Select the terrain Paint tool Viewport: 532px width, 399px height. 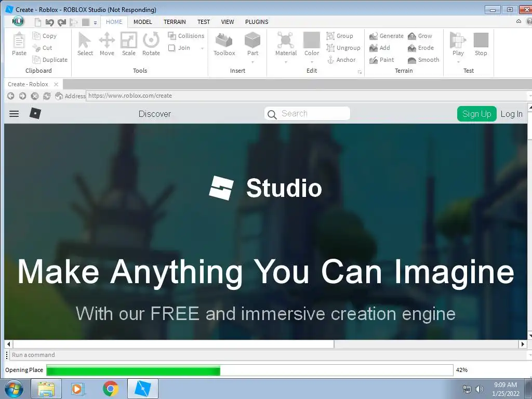[382, 60]
